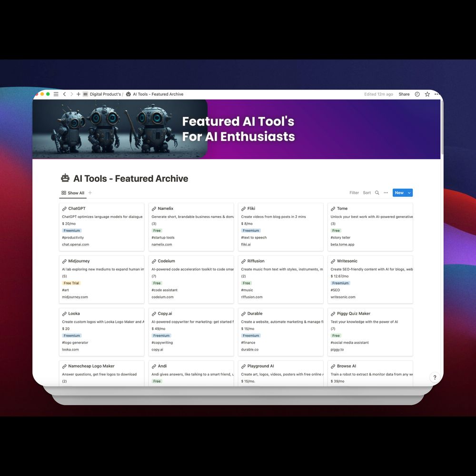Expand the New button dropdown arrow
This screenshot has height=476, width=476.
[x=409, y=193]
